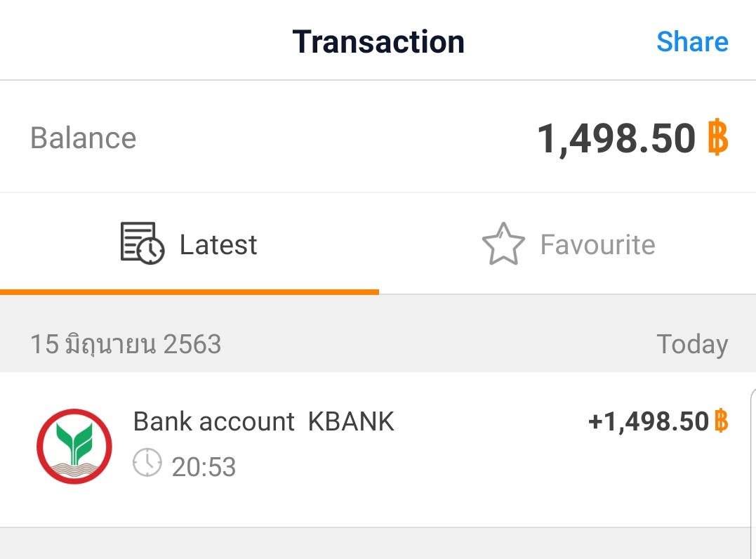Click the Latest list-with-clock icon

click(142, 244)
